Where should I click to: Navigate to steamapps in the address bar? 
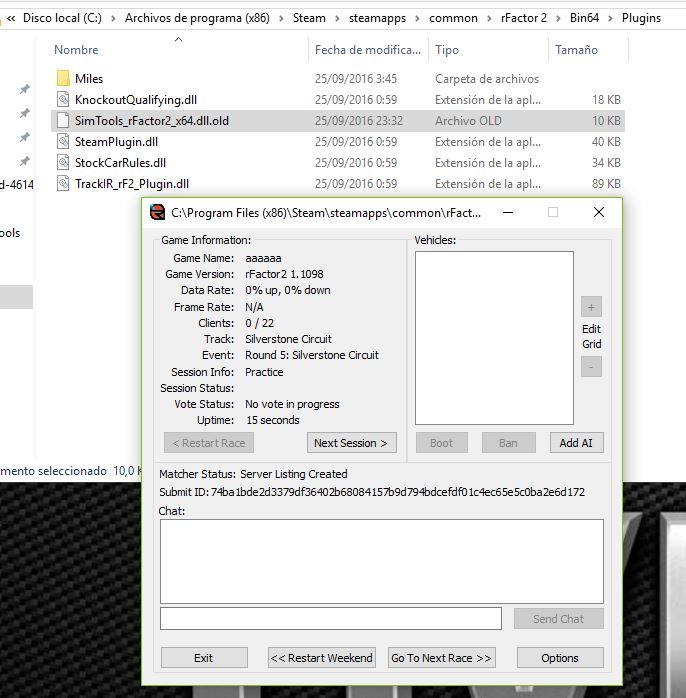377,18
